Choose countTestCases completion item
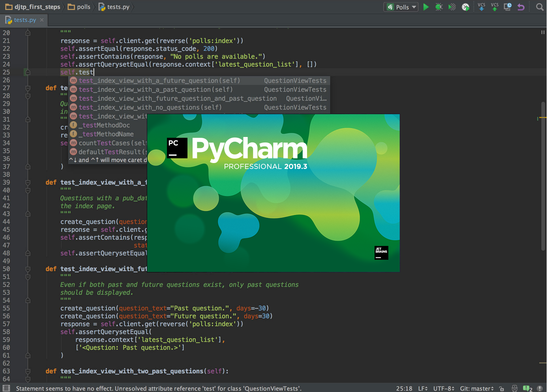547x392 pixels. pyautogui.click(x=108, y=143)
